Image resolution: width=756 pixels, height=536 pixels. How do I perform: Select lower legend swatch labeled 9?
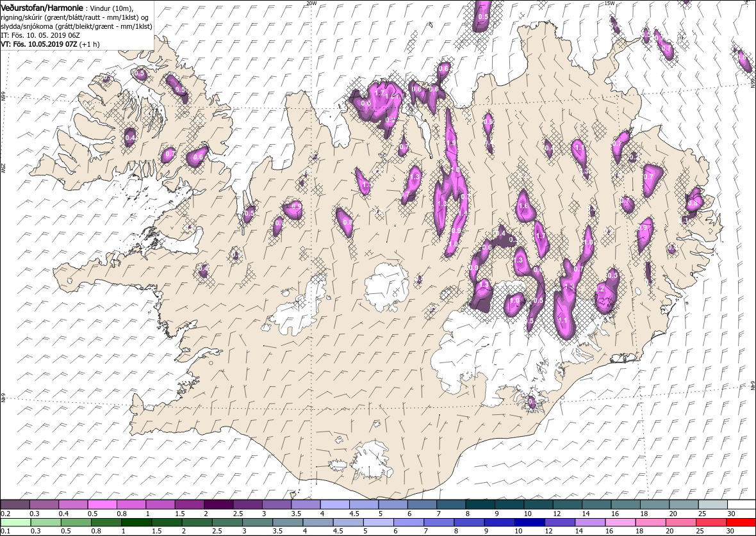point(499,523)
